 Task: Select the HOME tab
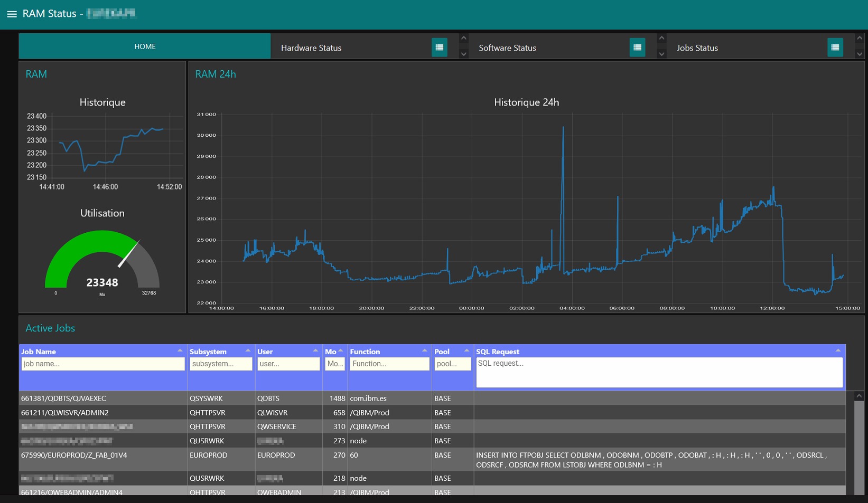[x=145, y=46]
